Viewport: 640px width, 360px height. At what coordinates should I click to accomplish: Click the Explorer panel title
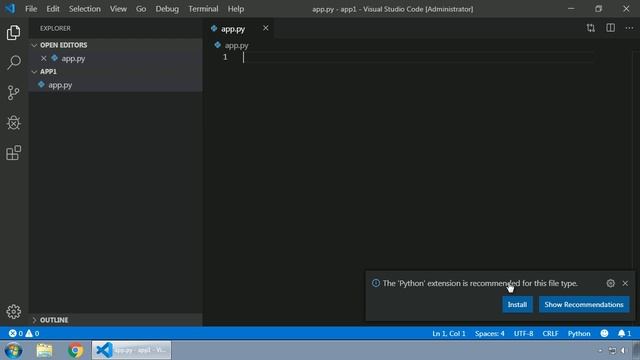tap(55, 28)
